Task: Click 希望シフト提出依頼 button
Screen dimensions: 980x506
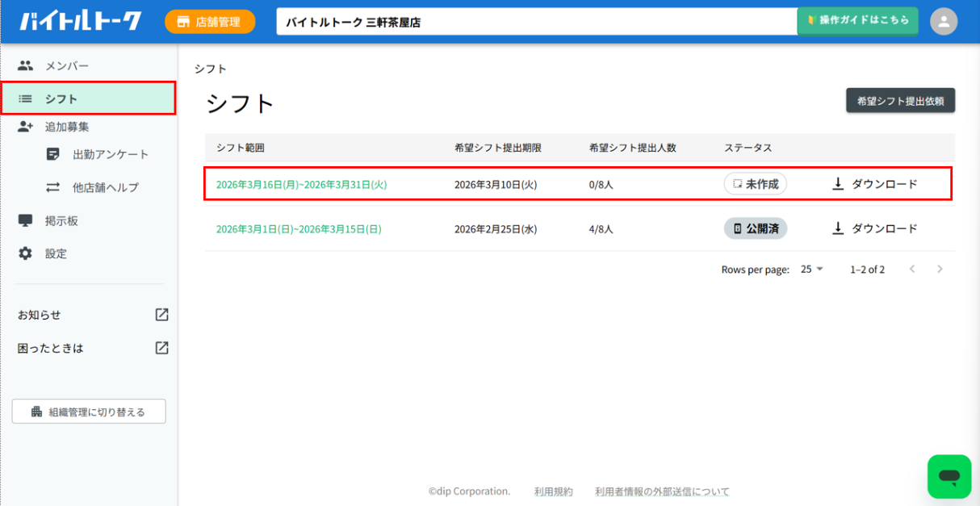Action: click(x=900, y=101)
